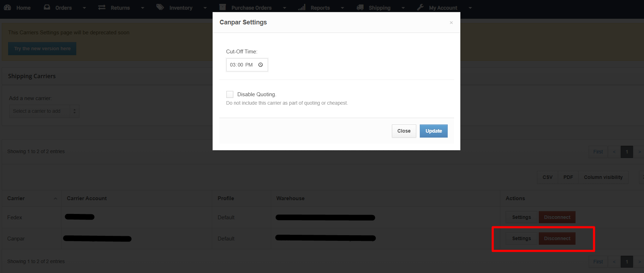This screenshot has width=644, height=273.
Task: Open the Reports menu
Action: point(320,8)
